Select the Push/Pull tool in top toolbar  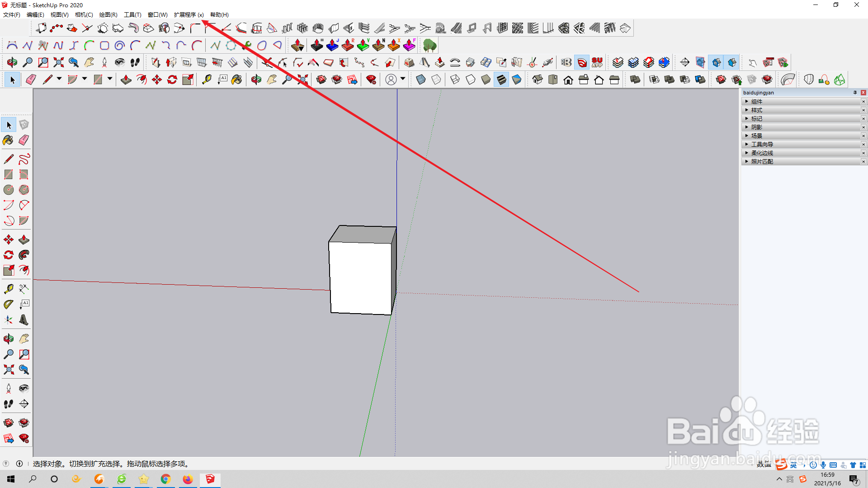point(126,80)
